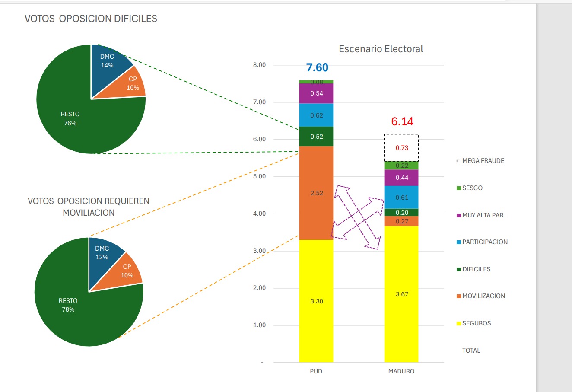Select the VOTOS OPOSICION DIFICILES title

click(x=91, y=19)
